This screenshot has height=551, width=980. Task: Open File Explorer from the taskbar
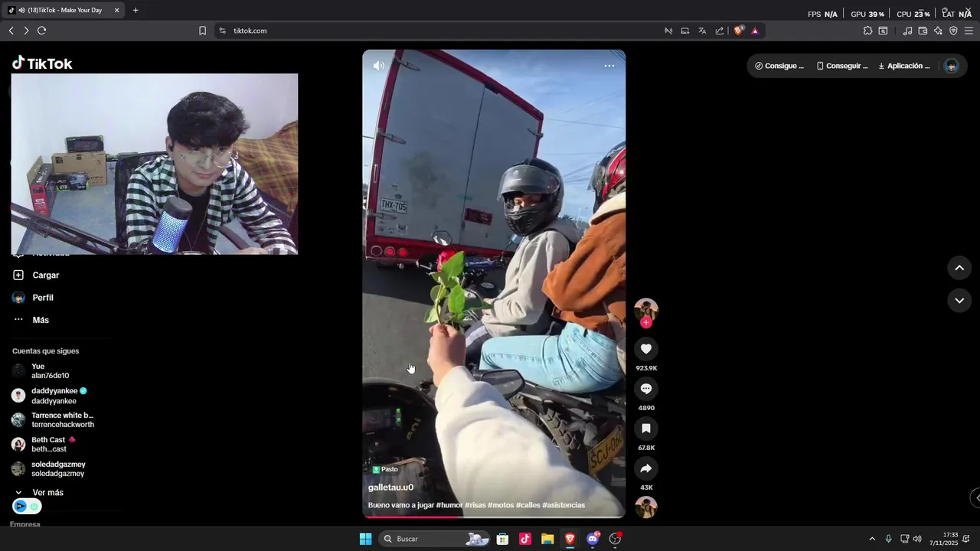547,539
